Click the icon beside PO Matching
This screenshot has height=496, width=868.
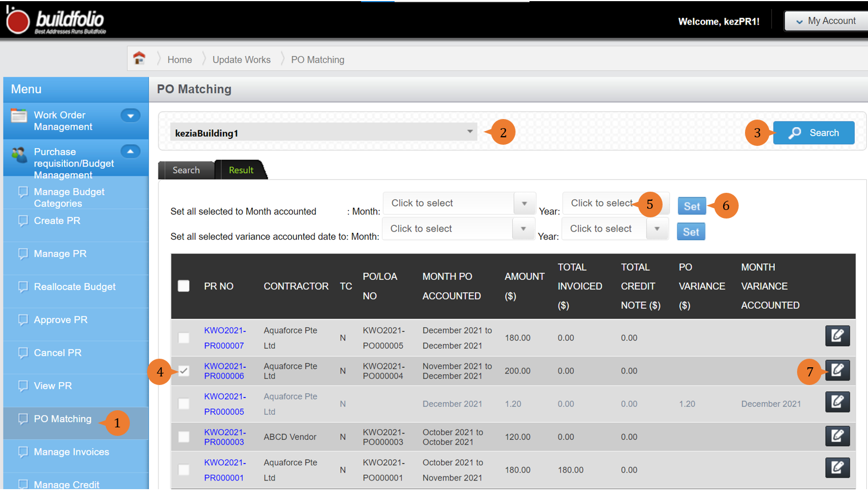[x=23, y=419]
